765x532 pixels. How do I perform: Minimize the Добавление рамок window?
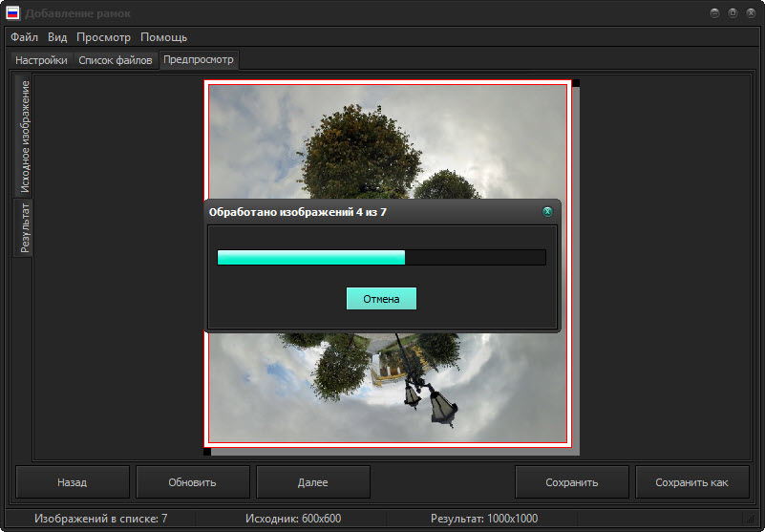[x=714, y=13]
